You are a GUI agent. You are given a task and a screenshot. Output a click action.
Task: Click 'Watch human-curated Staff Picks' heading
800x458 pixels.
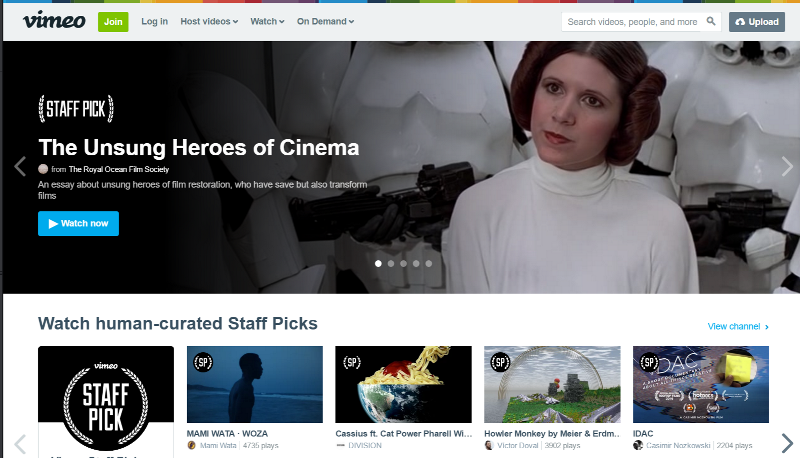[178, 323]
